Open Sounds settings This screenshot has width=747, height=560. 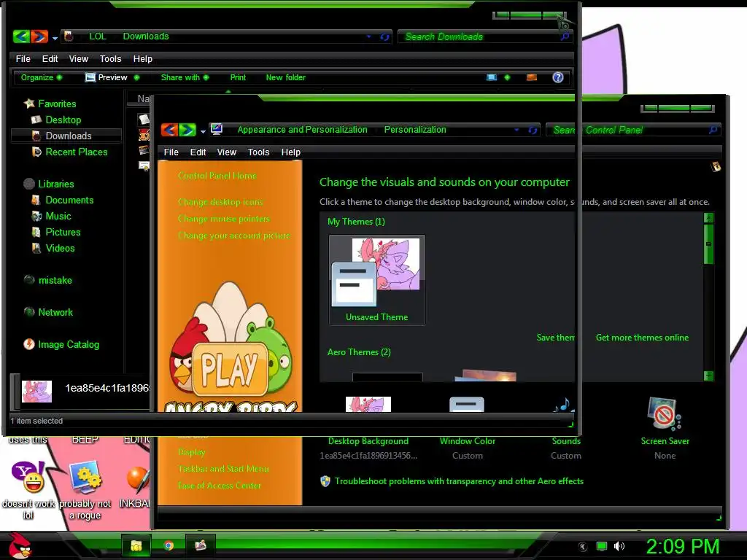tap(566, 441)
